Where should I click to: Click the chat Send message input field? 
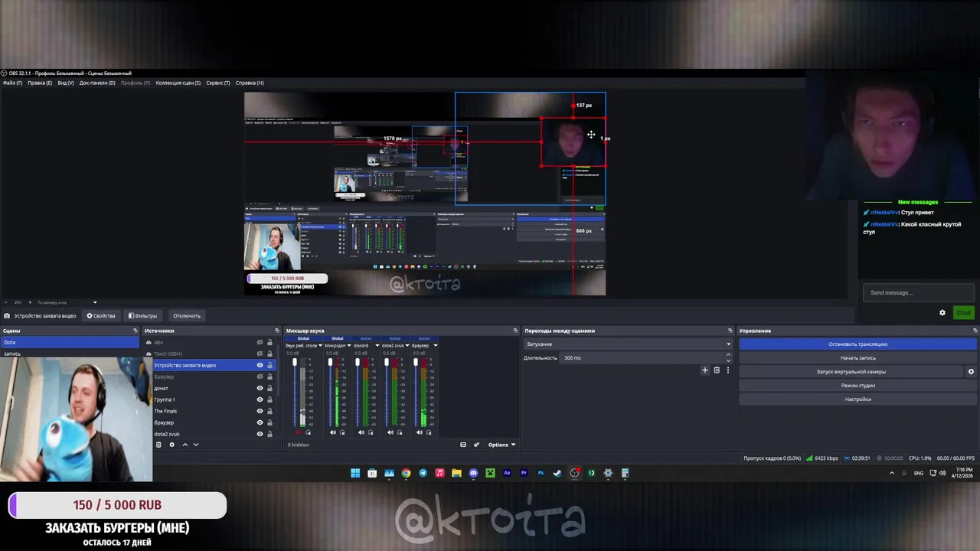click(x=917, y=292)
